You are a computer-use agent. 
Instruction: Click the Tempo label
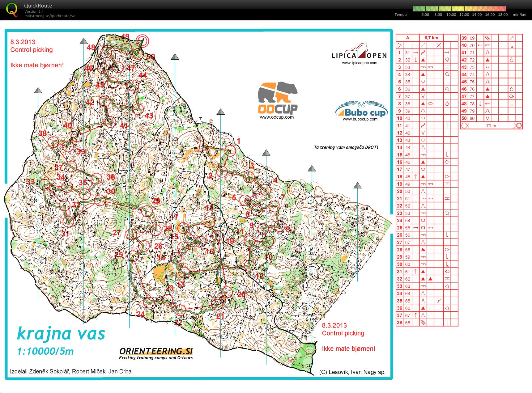tap(401, 15)
